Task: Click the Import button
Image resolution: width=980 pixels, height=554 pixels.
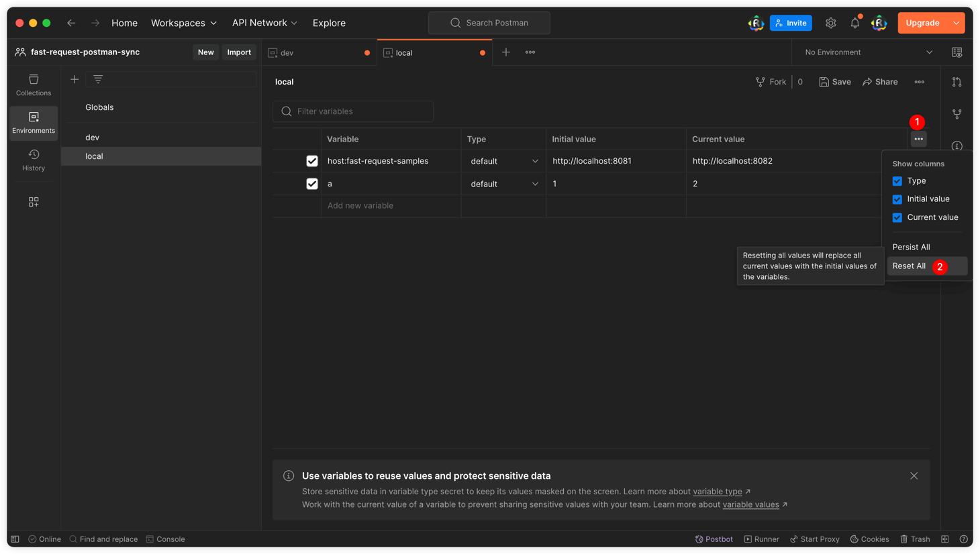Action: [x=239, y=52]
